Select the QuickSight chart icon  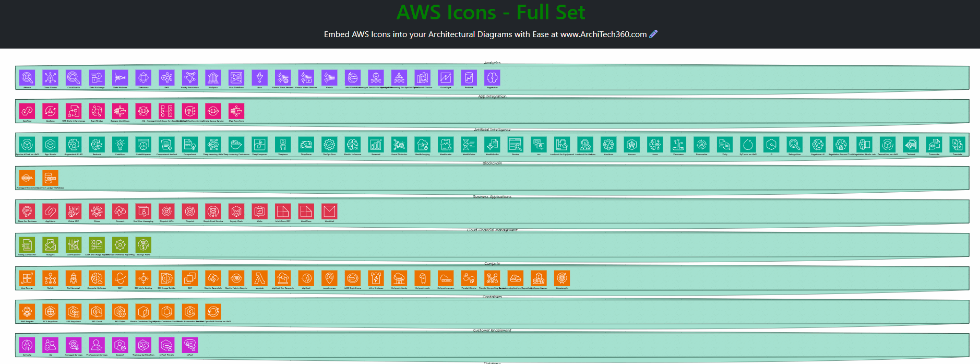446,78
